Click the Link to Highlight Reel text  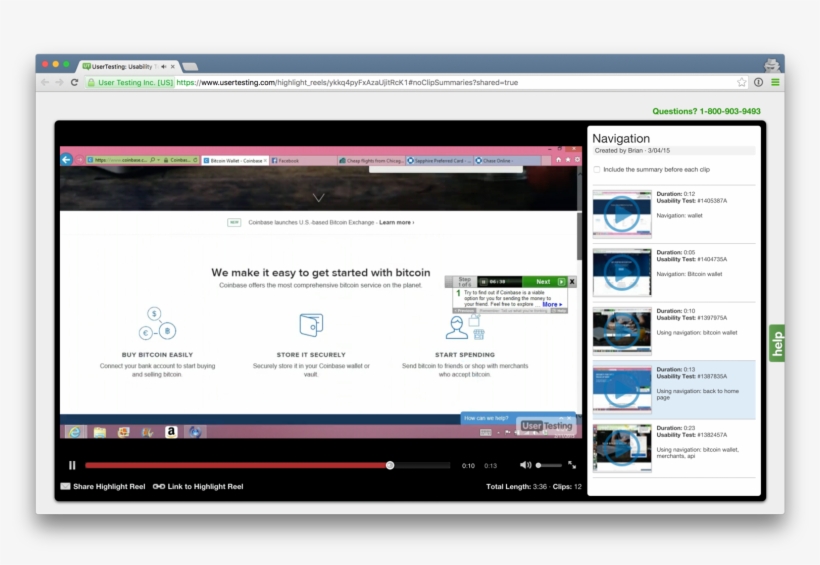point(205,487)
